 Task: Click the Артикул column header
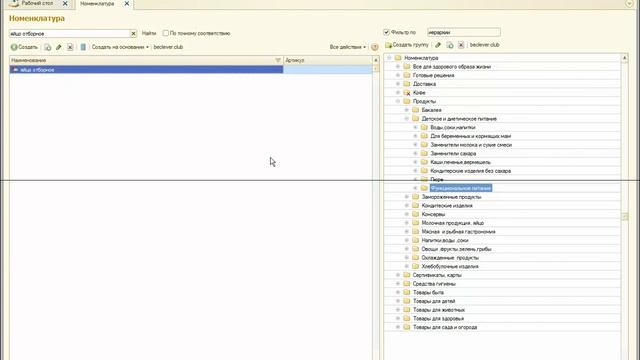[328, 60]
